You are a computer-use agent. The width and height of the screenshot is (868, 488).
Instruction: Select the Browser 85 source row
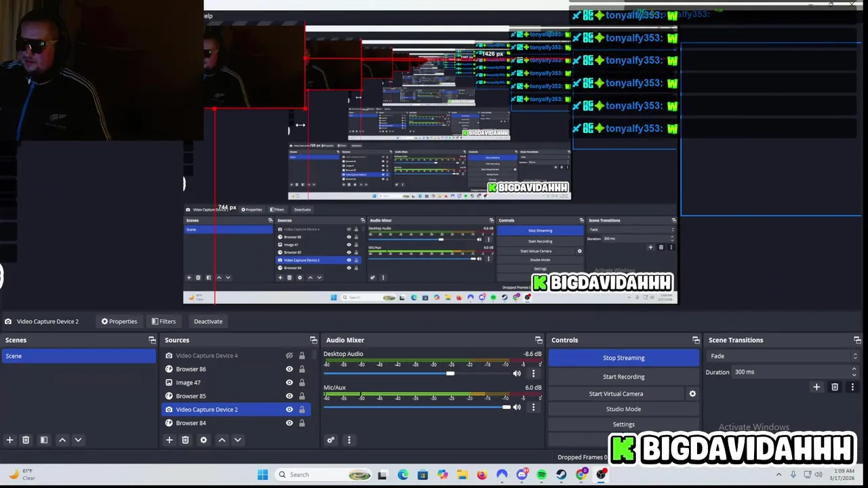236,396
